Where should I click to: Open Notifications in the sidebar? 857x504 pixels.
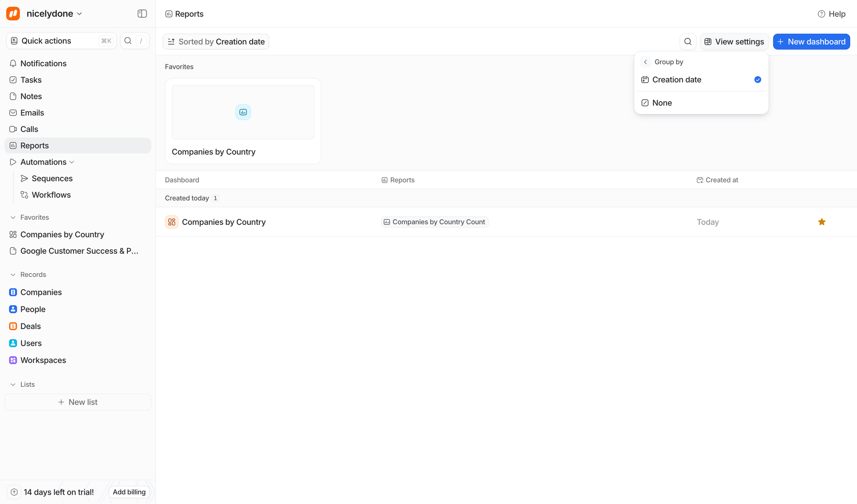point(78,64)
